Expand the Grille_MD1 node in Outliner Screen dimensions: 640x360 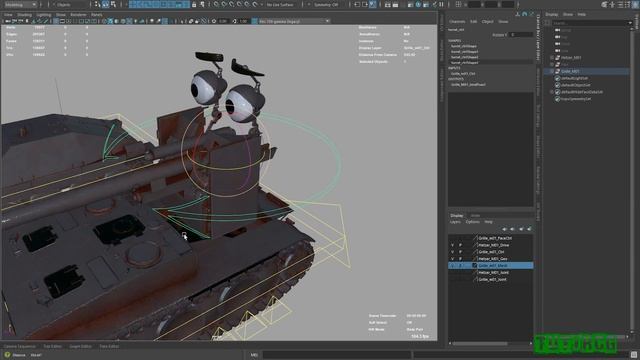(x=552, y=71)
